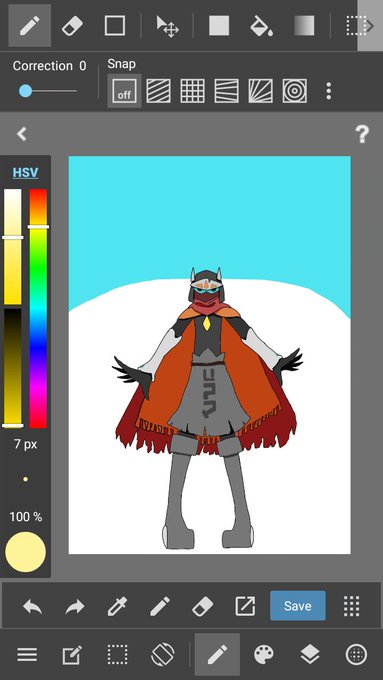
Task: Undo the last action
Action: click(x=33, y=606)
